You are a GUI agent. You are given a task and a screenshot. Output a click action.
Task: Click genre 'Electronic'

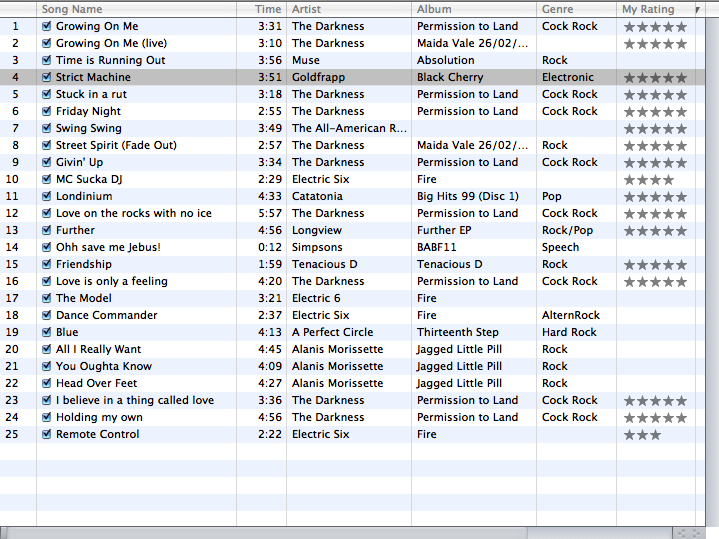[x=568, y=77]
